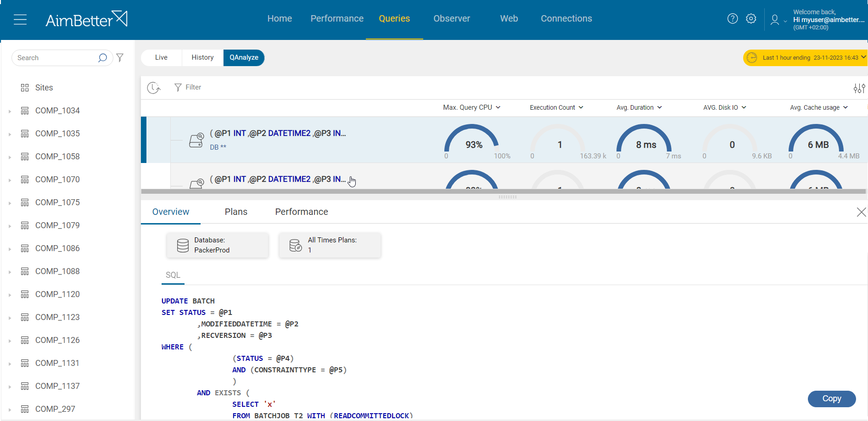Open Filter for the query list

click(x=188, y=87)
